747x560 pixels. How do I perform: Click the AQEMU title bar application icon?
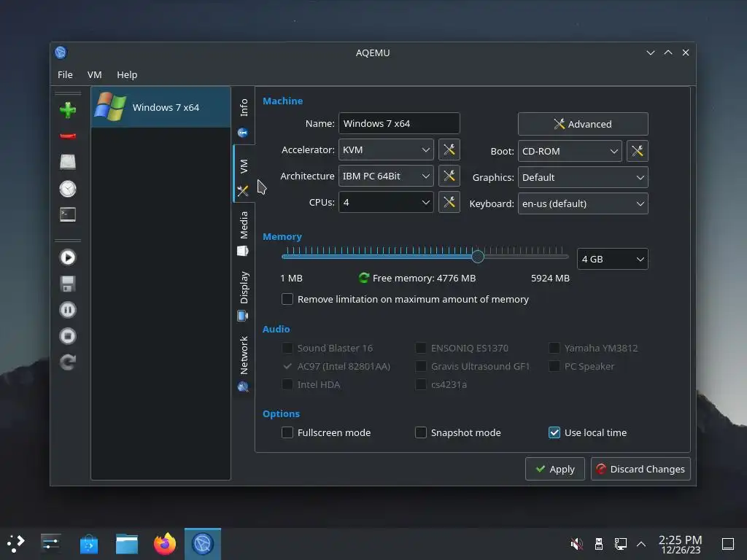(x=61, y=52)
